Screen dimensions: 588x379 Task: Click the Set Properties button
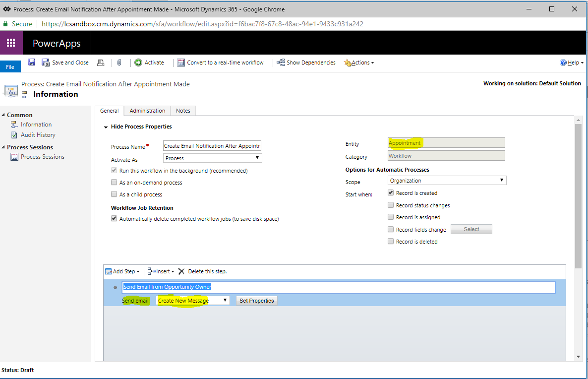point(256,300)
